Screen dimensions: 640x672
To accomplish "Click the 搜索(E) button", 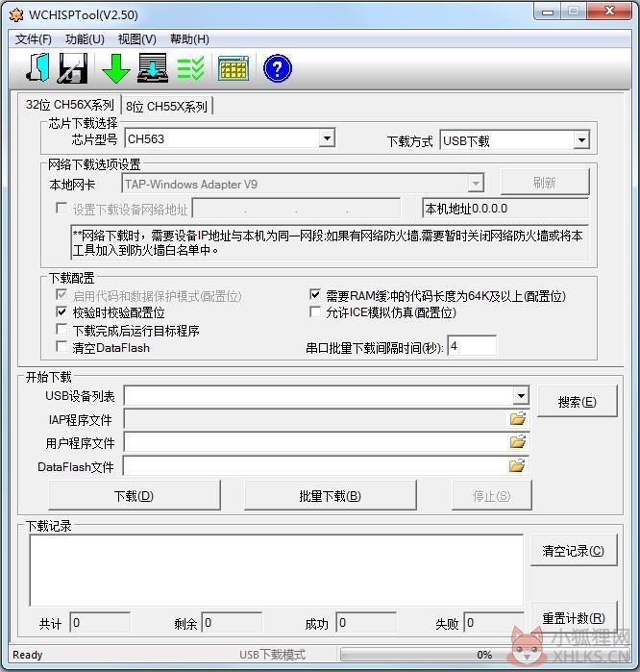I will (x=577, y=402).
